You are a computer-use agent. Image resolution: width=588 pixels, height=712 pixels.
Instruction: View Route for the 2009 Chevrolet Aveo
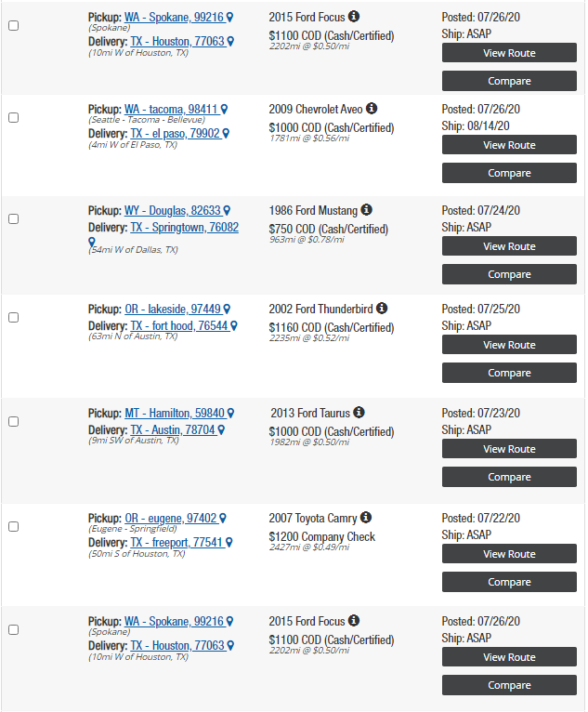[x=510, y=145]
